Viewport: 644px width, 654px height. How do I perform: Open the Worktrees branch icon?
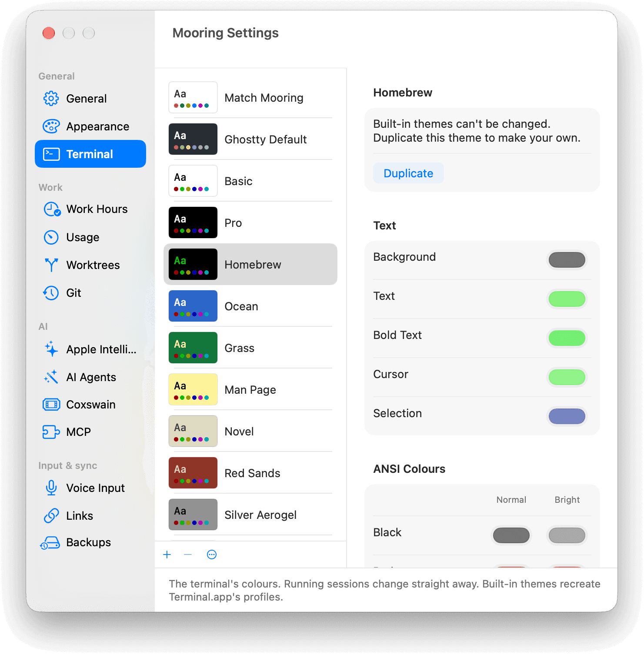[51, 265]
